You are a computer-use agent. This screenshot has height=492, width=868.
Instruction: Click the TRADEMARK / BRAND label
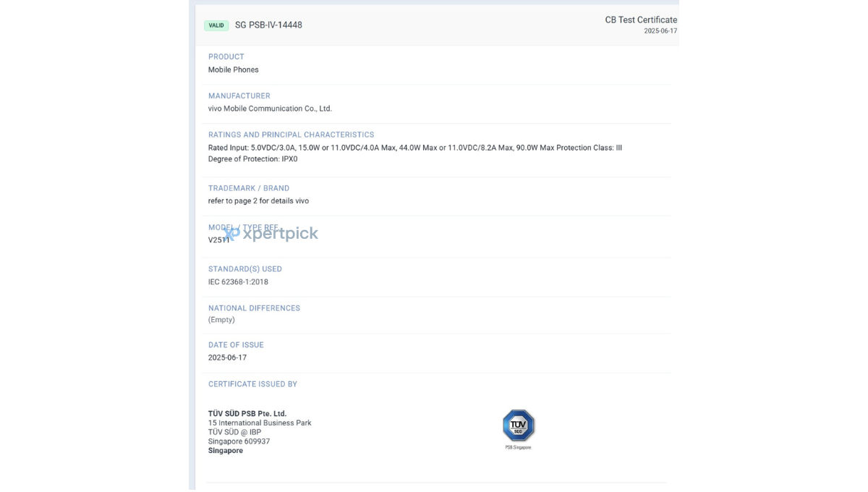pyautogui.click(x=249, y=188)
